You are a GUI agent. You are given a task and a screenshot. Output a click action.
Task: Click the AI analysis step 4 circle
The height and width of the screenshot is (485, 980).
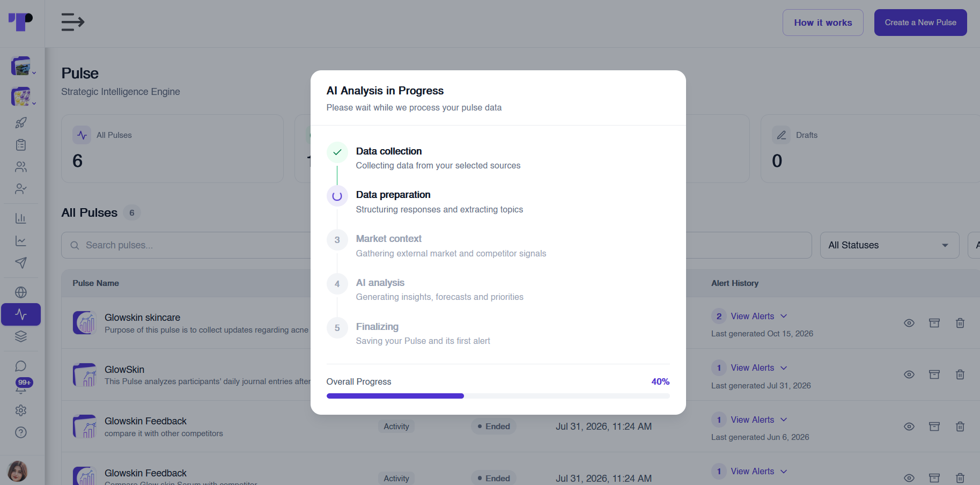(x=337, y=284)
